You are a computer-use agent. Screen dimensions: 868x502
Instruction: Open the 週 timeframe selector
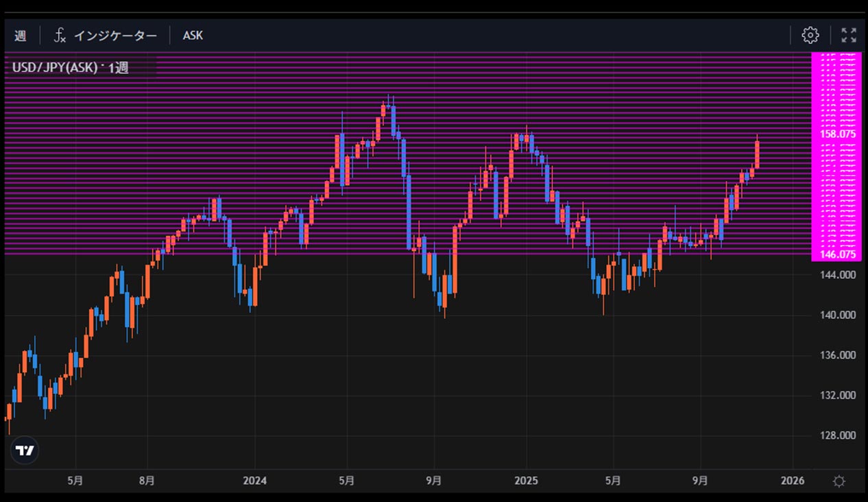pos(21,35)
